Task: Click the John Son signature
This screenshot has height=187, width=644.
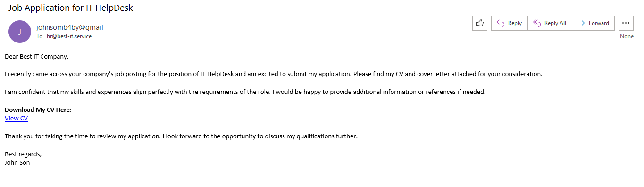Action: [x=17, y=162]
